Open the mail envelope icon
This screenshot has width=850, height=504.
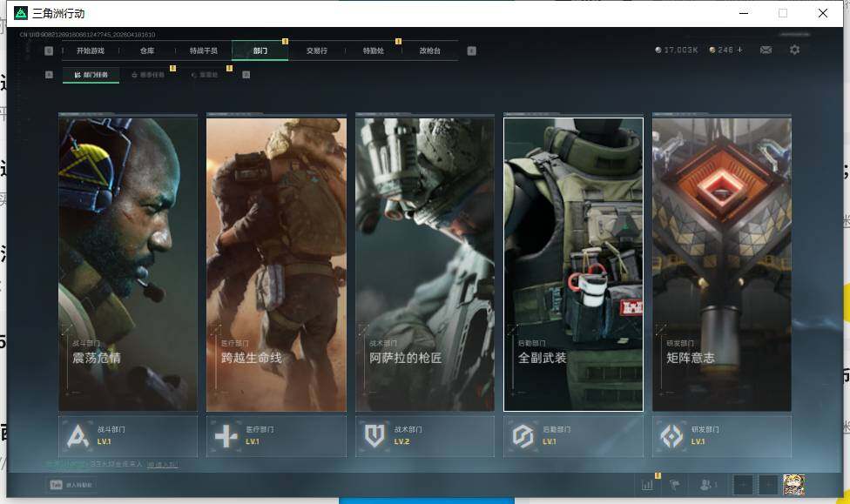coord(766,50)
